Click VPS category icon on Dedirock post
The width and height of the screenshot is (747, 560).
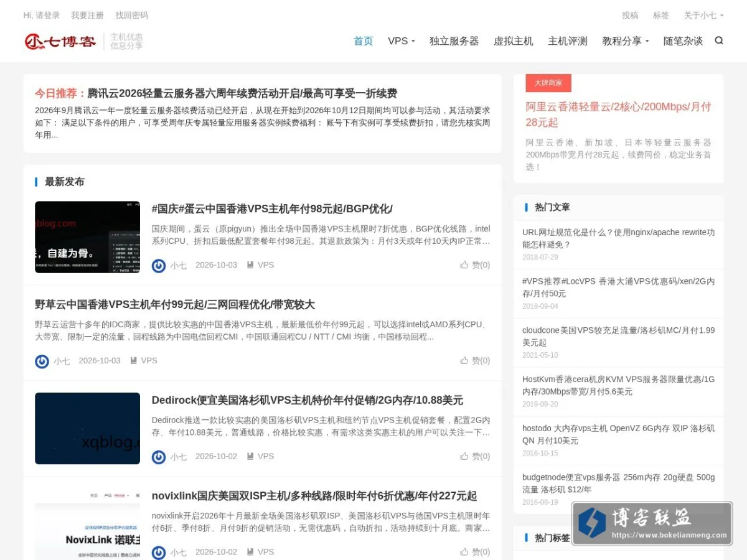(250, 457)
